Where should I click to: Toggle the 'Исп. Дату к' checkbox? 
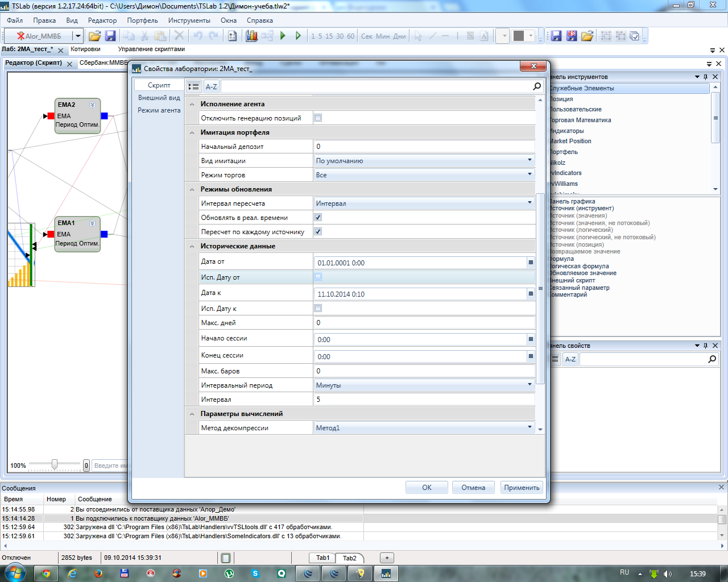(x=318, y=308)
